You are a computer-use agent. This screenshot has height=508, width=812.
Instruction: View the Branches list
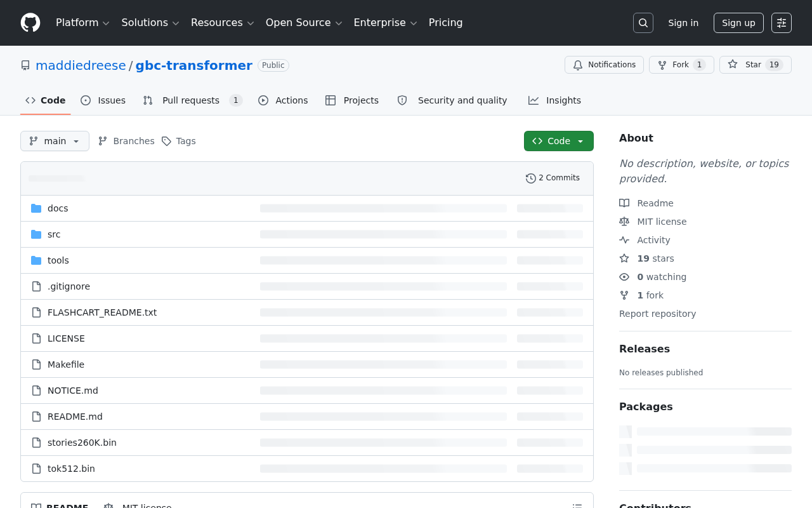point(126,141)
